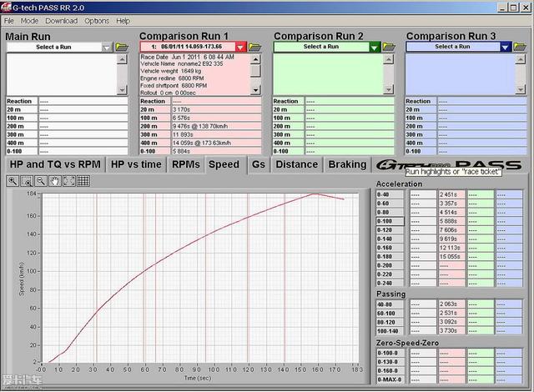Click the Engine redline 6800 RPM line
Viewport: 534px width, 392px height.
tap(172, 78)
